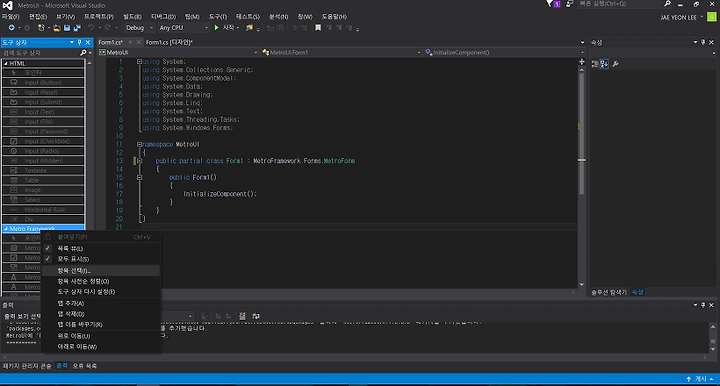The height and width of the screenshot is (386, 720).
Task: Select 도구 상자 다시 설정(E) menu entry
Action: coord(101,292)
